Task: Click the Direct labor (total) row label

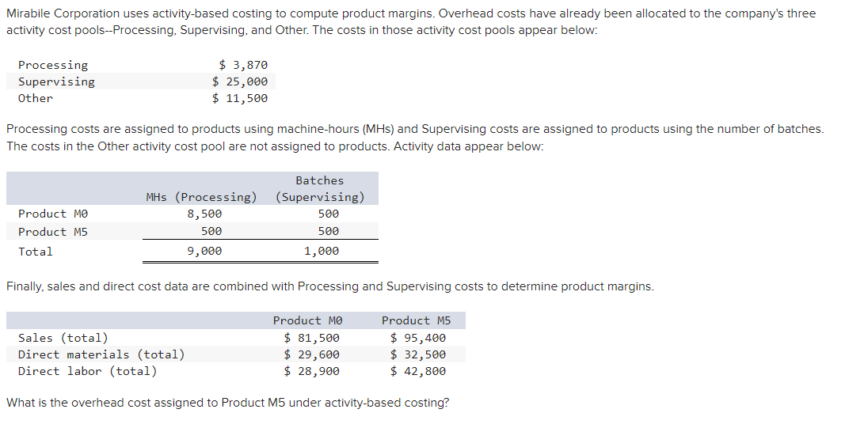Action: click(88, 371)
